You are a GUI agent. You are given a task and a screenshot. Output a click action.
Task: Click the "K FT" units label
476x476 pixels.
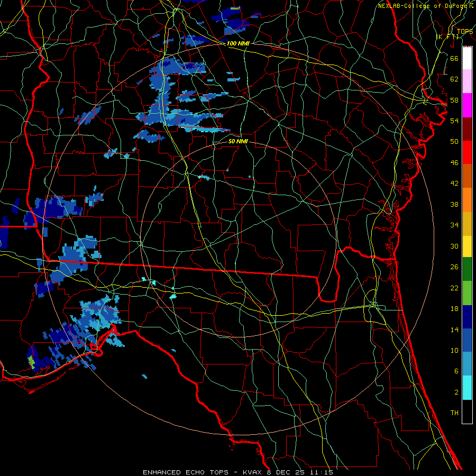(448, 36)
